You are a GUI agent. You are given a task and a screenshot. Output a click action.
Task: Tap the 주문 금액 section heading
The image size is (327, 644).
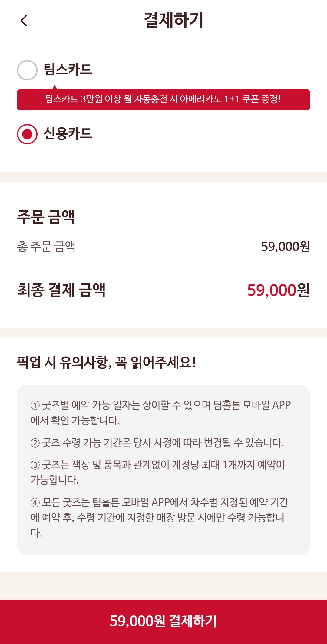pos(46,217)
